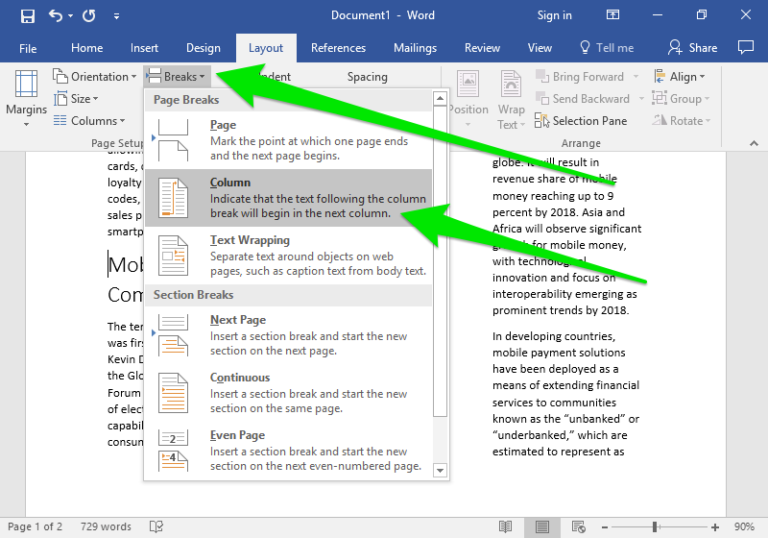768x538 pixels.
Task: Switch to the Insert tab
Action: (x=144, y=48)
